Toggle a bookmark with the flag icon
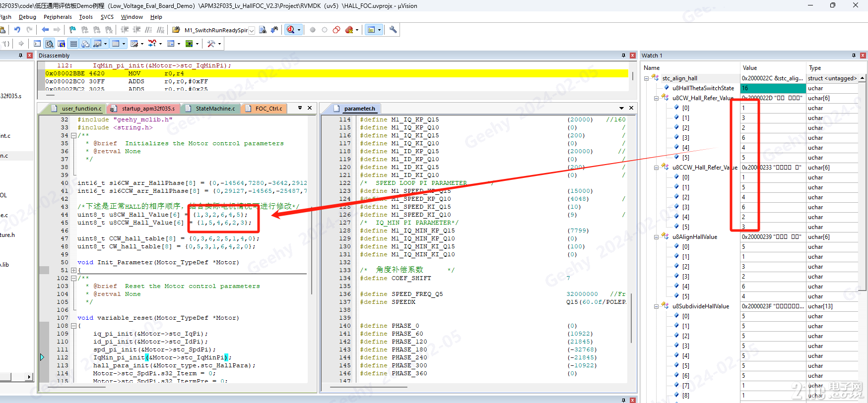The image size is (868, 403). tap(72, 30)
